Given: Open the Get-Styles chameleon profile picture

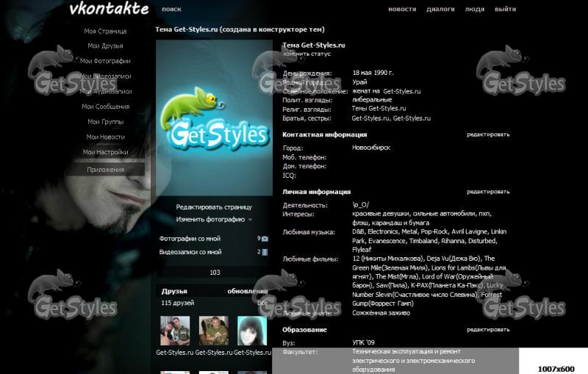Looking at the screenshot, I should [x=214, y=117].
